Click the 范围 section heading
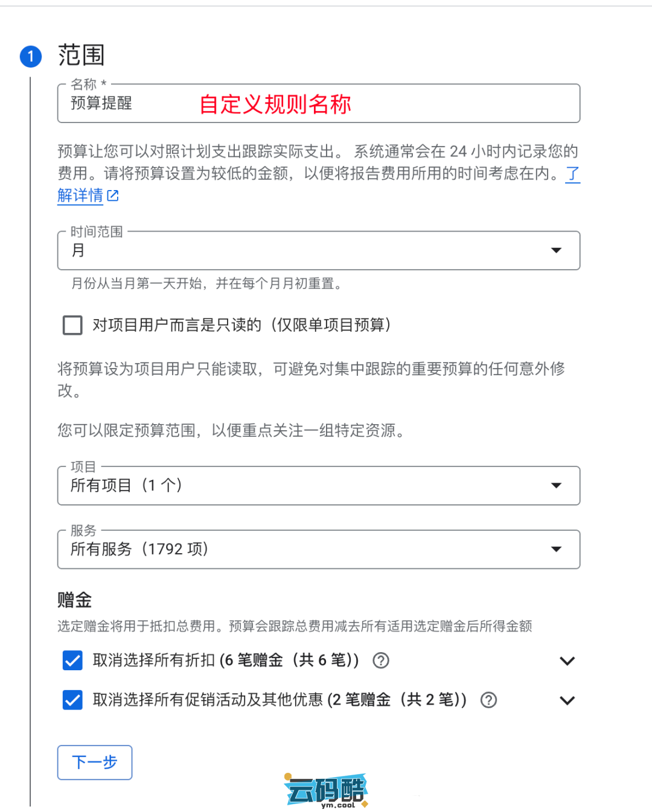 coord(81,56)
